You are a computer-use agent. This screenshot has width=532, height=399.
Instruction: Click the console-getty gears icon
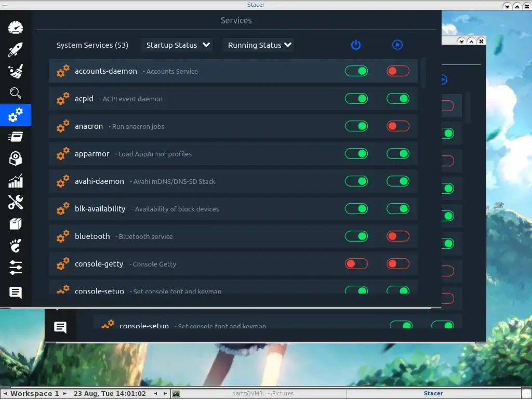click(x=63, y=263)
